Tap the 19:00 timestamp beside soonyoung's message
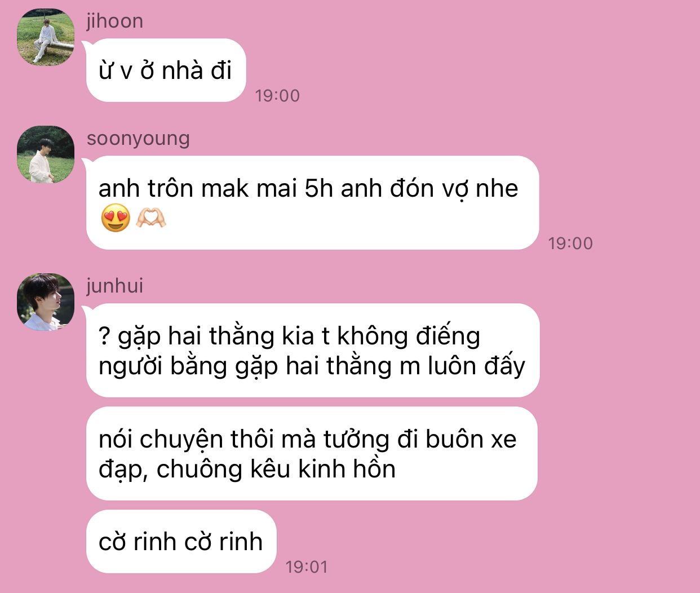The width and height of the screenshot is (700, 593). pos(570,244)
